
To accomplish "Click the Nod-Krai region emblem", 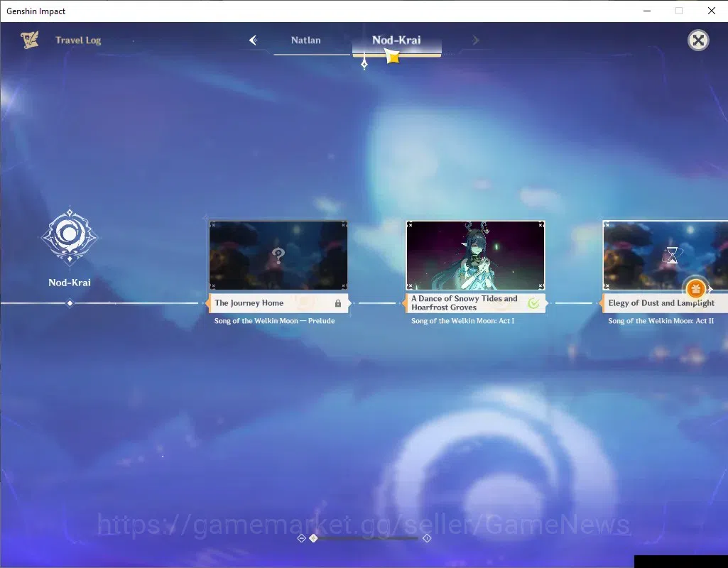I will point(70,236).
